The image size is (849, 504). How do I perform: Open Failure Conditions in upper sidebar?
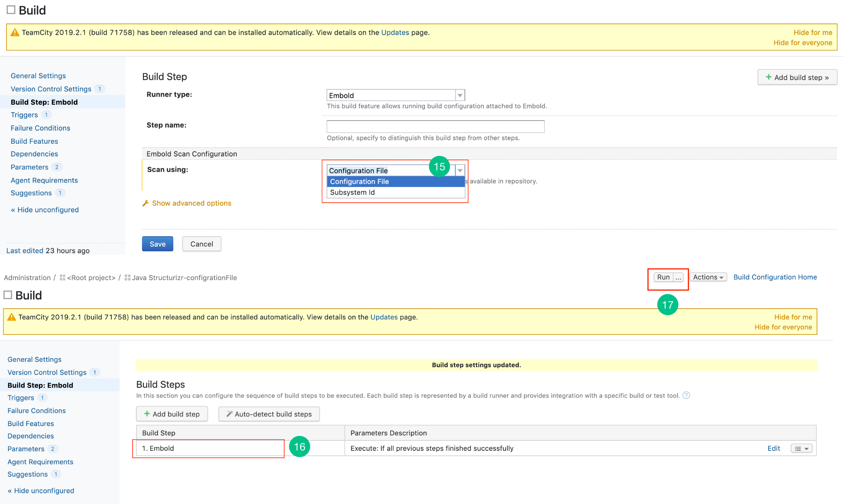40,128
